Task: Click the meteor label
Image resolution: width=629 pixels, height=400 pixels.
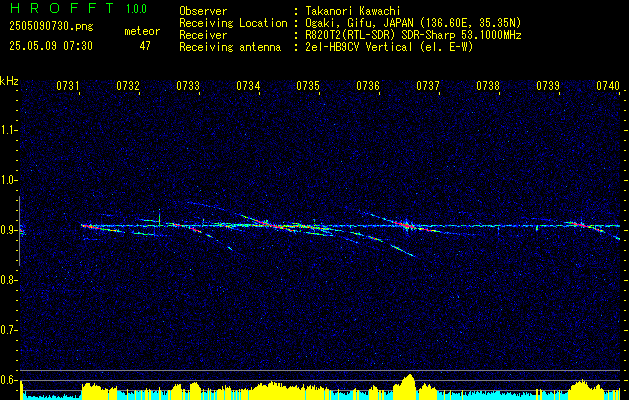Action: (x=142, y=31)
